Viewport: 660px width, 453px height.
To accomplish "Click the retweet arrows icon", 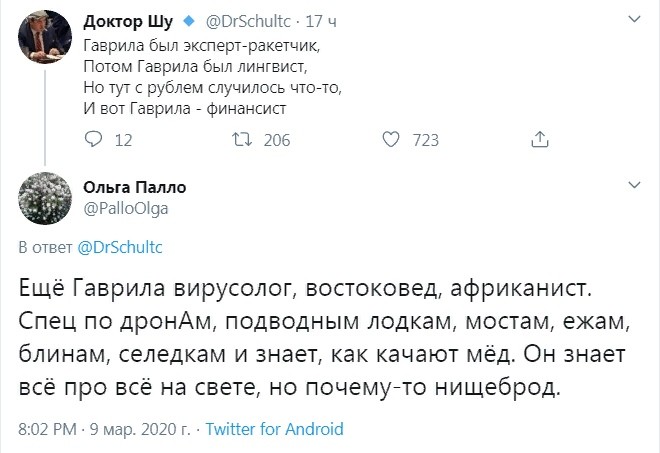I will coord(242,141).
